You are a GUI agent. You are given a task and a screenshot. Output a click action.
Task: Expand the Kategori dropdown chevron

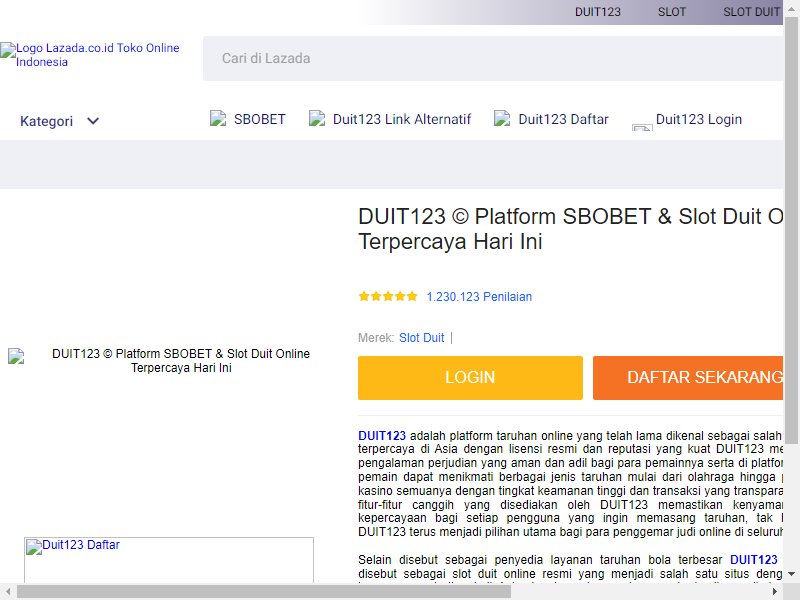(93, 121)
